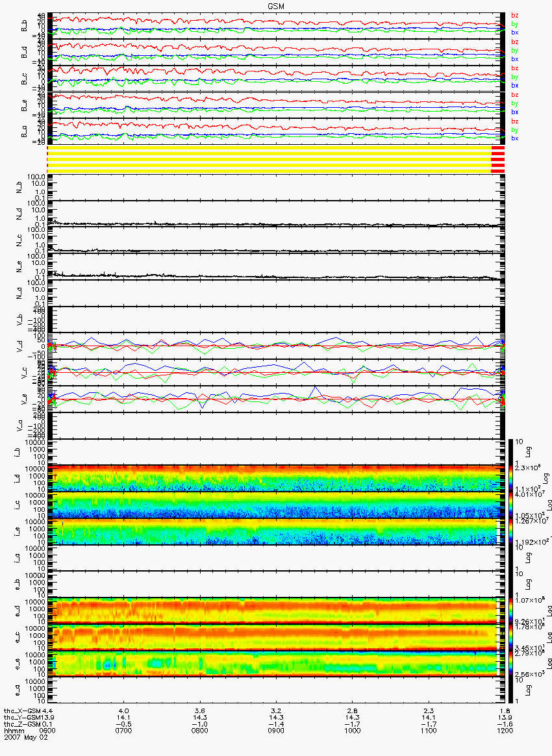Click the red segment ending the status strip
The height and width of the screenshot is (756, 552).
(497, 159)
